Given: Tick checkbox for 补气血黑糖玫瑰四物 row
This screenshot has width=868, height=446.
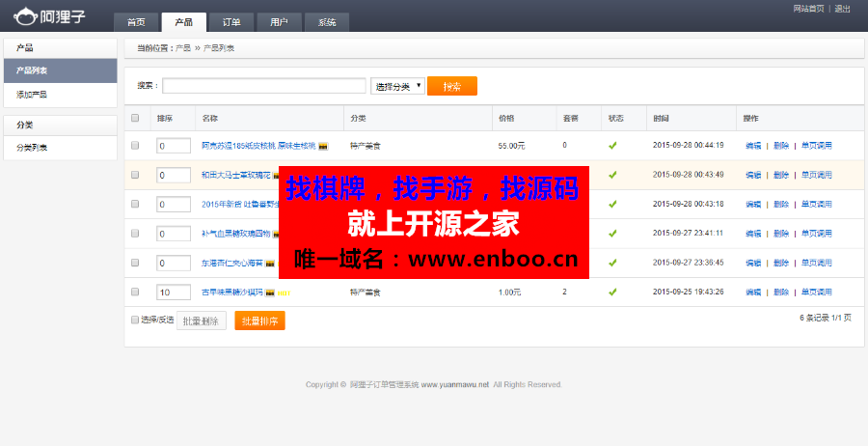Looking at the screenshot, I should click(135, 234).
